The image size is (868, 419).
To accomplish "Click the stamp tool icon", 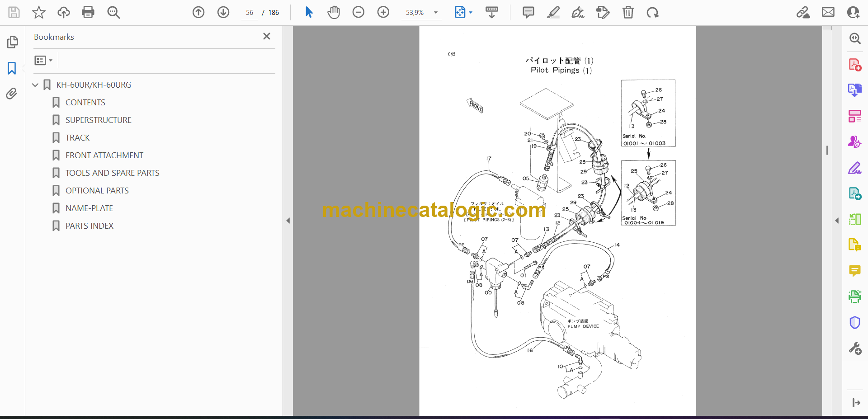I will coord(603,12).
